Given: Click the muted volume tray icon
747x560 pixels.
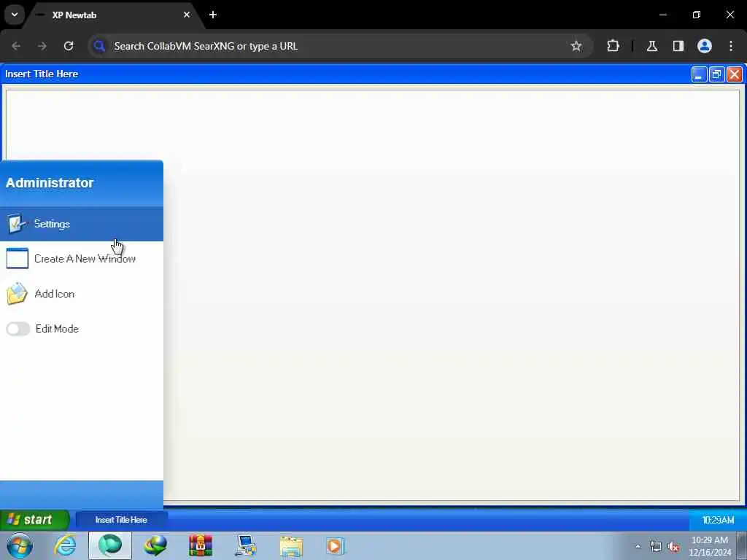Looking at the screenshot, I should point(674,547).
